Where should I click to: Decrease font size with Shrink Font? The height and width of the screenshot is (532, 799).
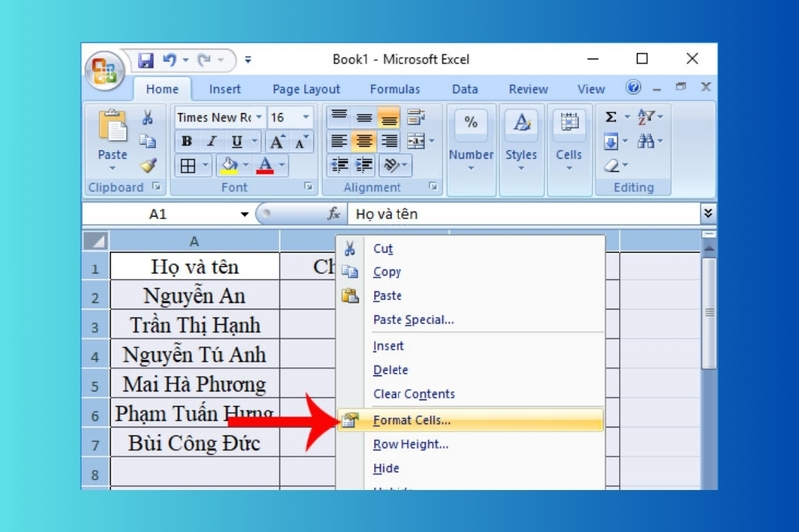pos(301,141)
